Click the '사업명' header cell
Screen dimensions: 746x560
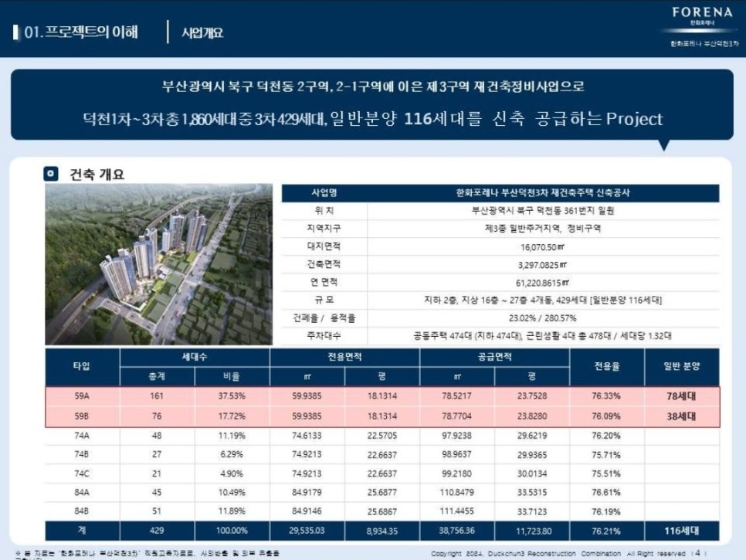(324, 192)
